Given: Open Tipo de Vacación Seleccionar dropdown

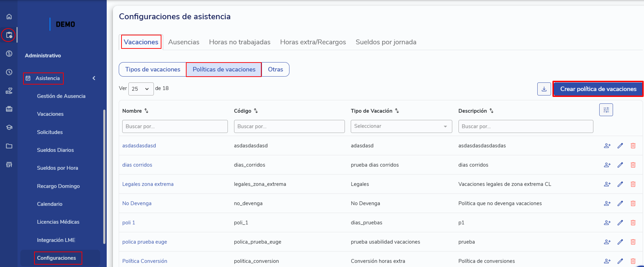Looking at the screenshot, I should coord(401,126).
